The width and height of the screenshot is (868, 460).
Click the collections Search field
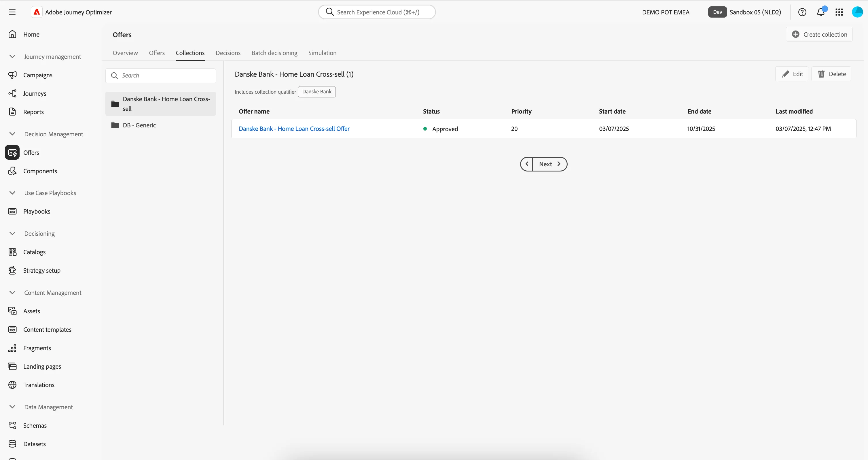pyautogui.click(x=161, y=76)
